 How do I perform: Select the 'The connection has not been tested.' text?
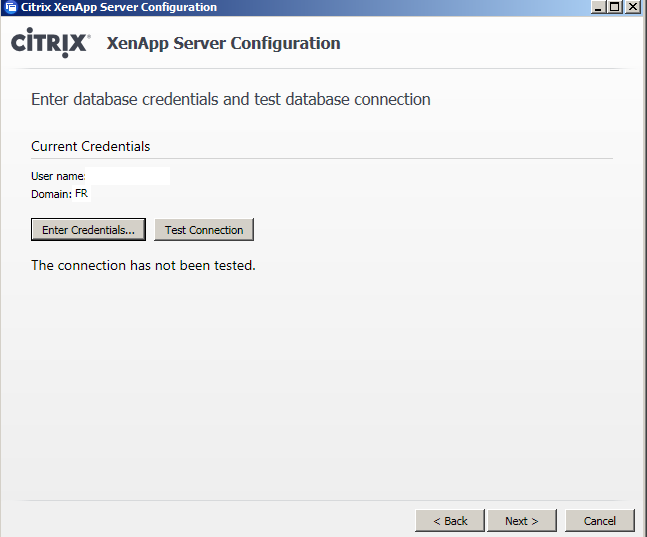[143, 265]
